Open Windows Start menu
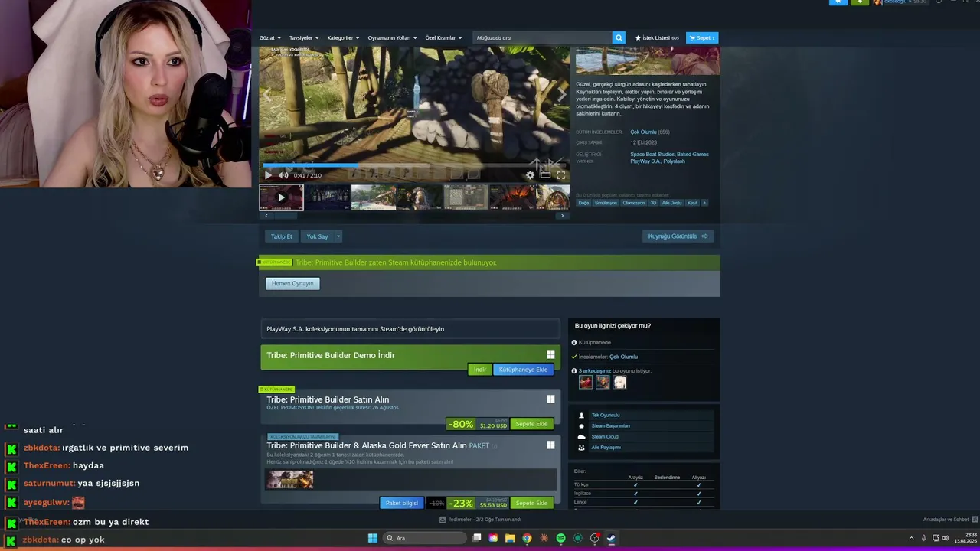Image resolution: width=980 pixels, height=551 pixels. (372, 538)
